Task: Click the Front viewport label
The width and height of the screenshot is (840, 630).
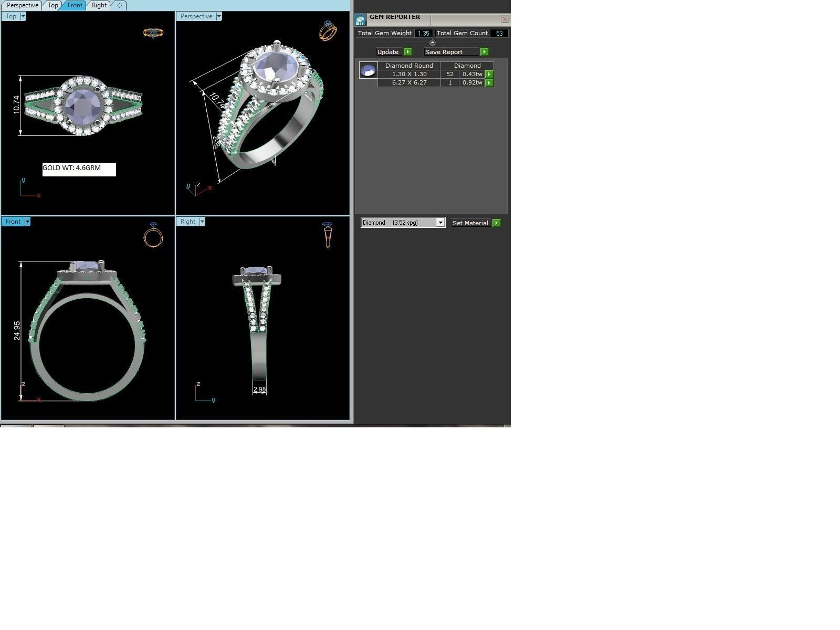Action: [13, 222]
